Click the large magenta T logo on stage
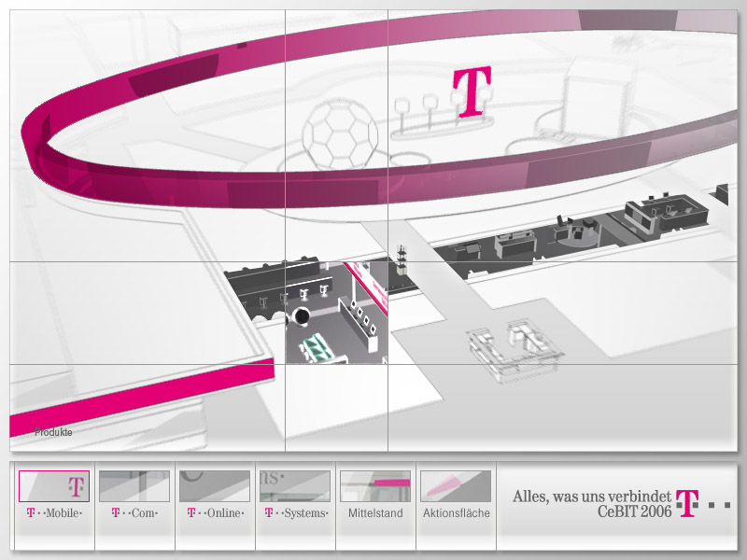This screenshot has width=747, height=560. (472, 92)
